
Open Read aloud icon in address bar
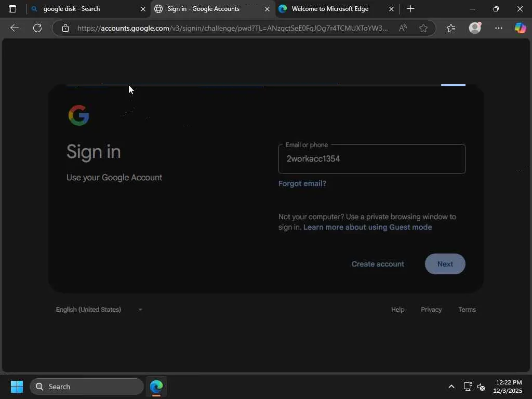tap(403, 28)
